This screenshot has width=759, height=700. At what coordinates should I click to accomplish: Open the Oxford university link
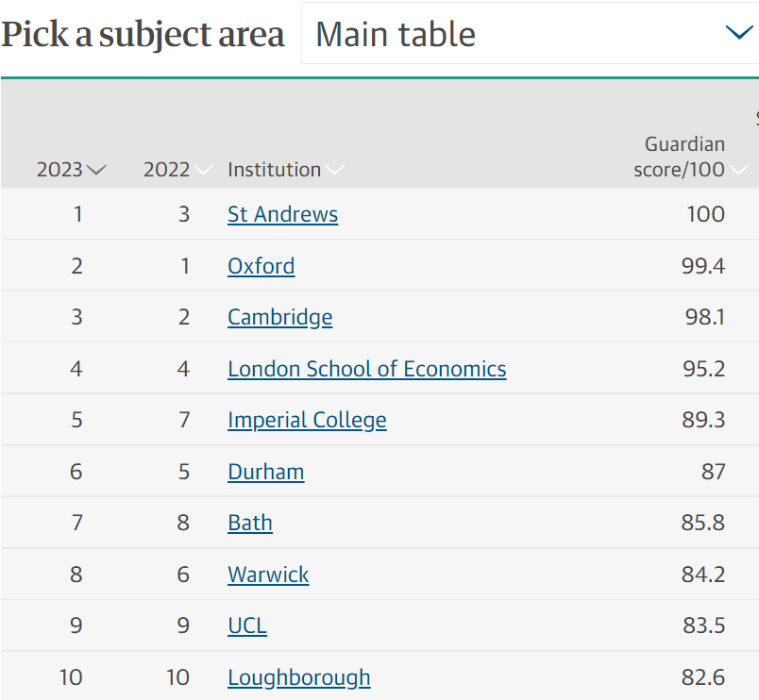pos(261,266)
